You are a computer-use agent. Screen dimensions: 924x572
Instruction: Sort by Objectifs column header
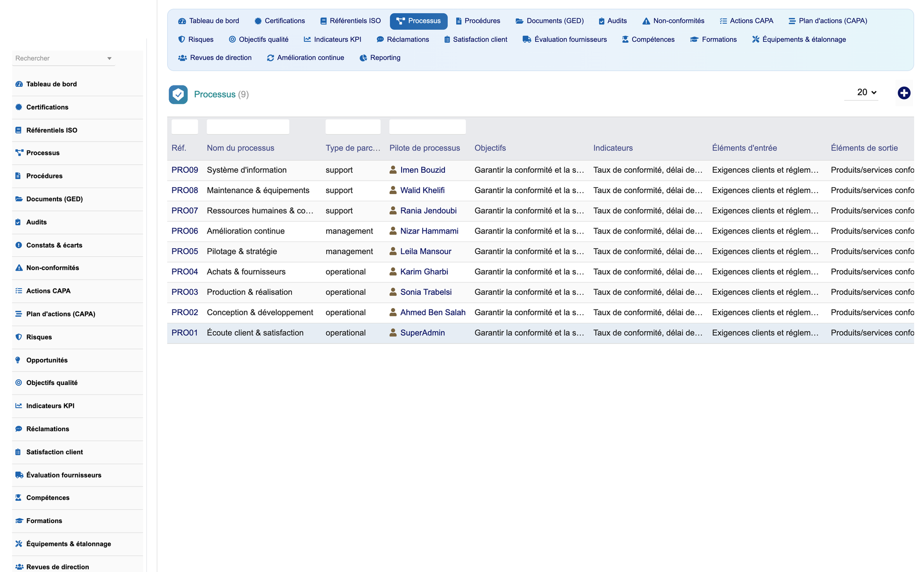click(x=490, y=148)
